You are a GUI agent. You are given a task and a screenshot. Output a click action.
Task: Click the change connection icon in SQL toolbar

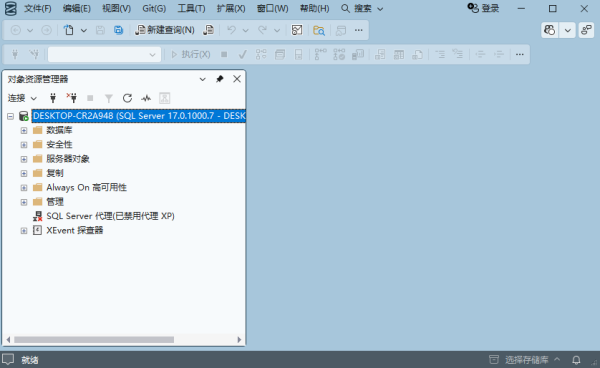click(34, 54)
